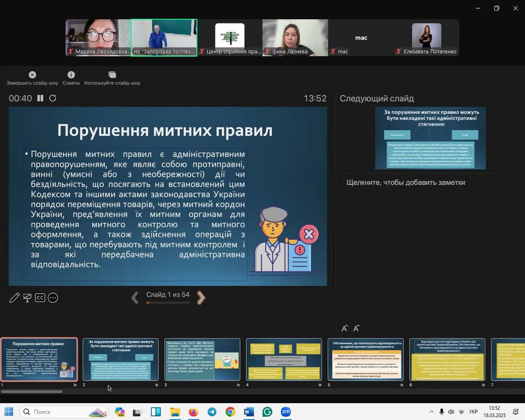Show hidden system tray icons
Screen dimensions: 525x420
[x=431, y=412]
